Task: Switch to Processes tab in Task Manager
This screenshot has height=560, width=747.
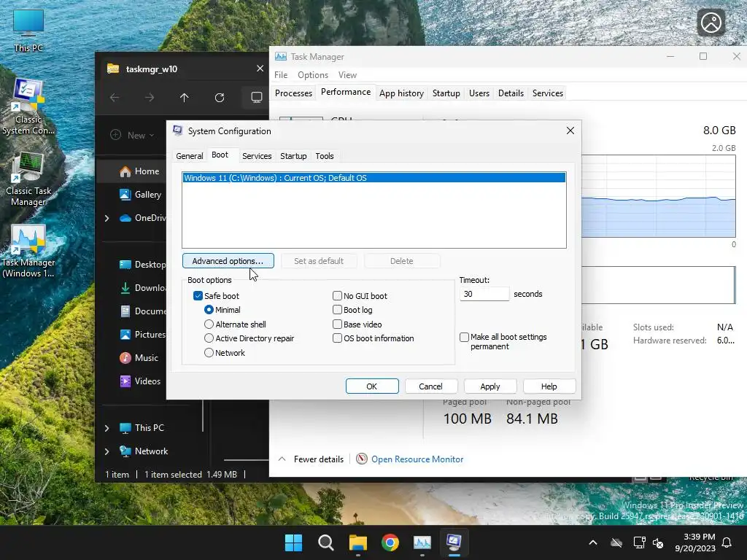Action: [x=293, y=93]
